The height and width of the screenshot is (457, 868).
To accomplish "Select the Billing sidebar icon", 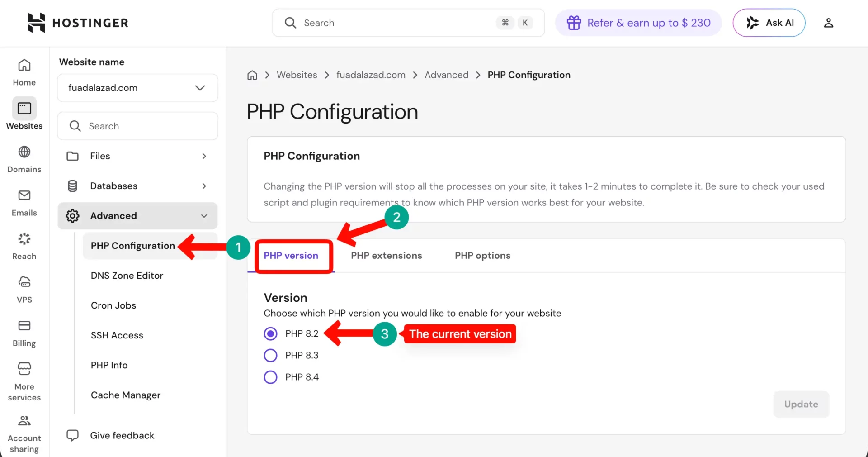I will point(24,330).
